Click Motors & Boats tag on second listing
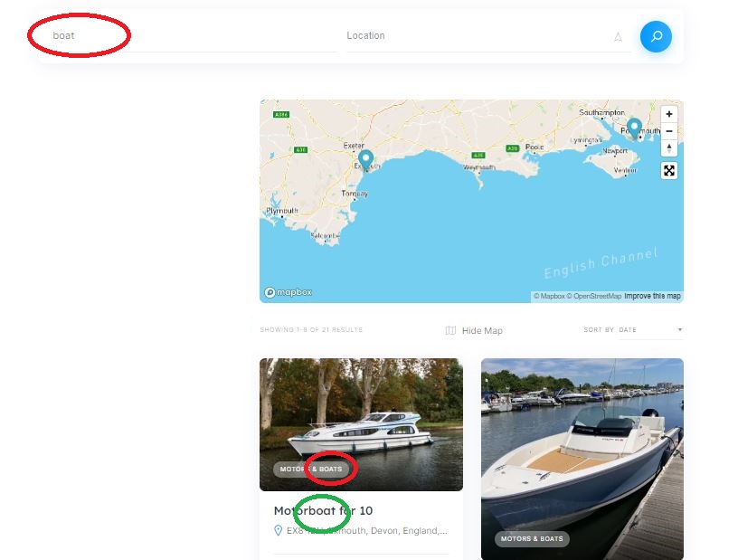The width and height of the screenshot is (738, 560). (x=532, y=539)
